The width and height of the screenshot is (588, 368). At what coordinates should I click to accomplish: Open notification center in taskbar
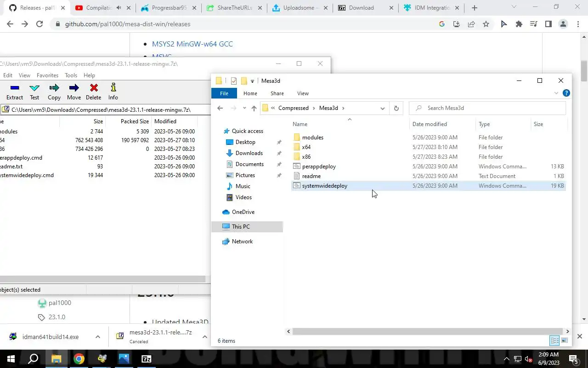click(x=574, y=359)
